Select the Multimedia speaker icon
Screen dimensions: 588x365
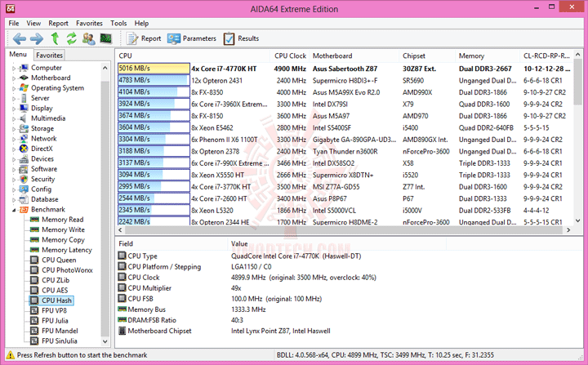coord(24,118)
